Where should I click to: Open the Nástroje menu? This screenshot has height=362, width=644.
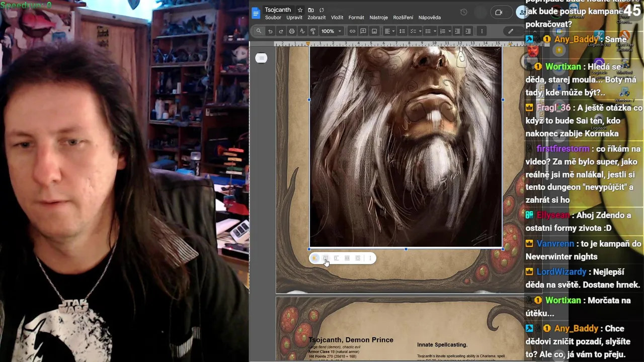click(378, 18)
